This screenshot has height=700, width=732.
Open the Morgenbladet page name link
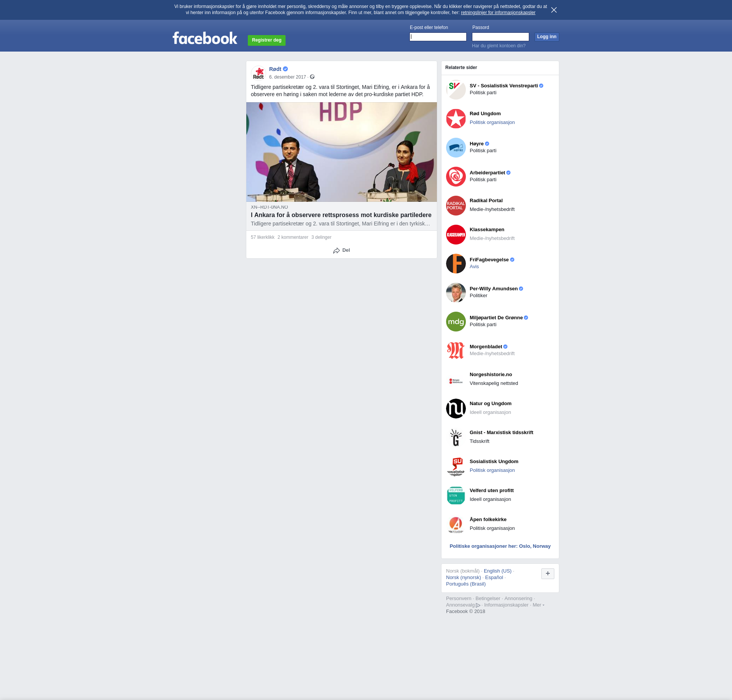(x=486, y=347)
